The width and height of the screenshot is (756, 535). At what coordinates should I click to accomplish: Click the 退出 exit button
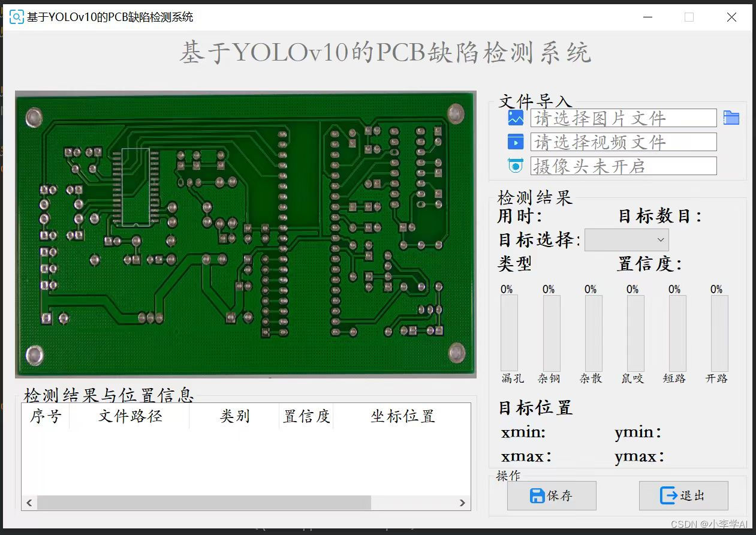click(x=683, y=495)
